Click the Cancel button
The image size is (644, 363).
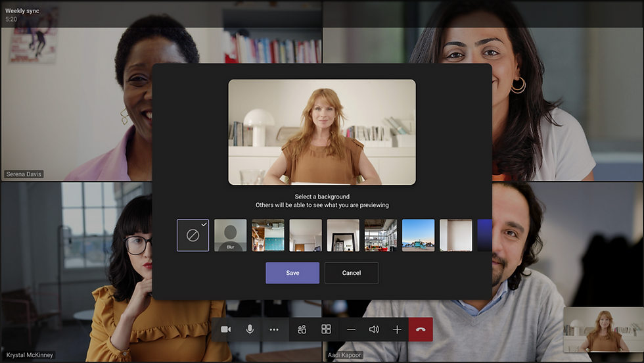[352, 273]
